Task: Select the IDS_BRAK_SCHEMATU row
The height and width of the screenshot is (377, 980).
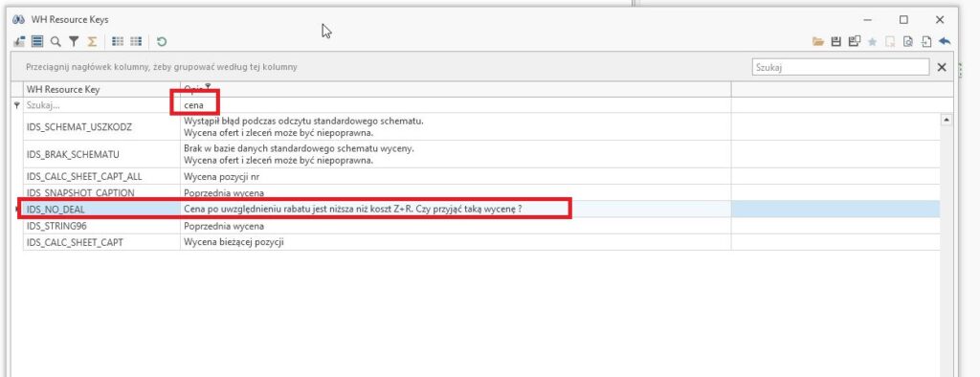Action: 481,154
